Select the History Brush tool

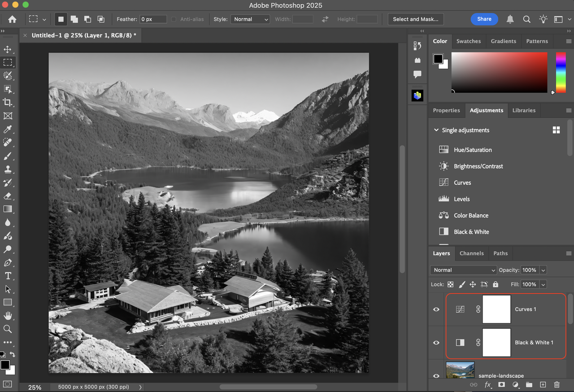pos(8,183)
